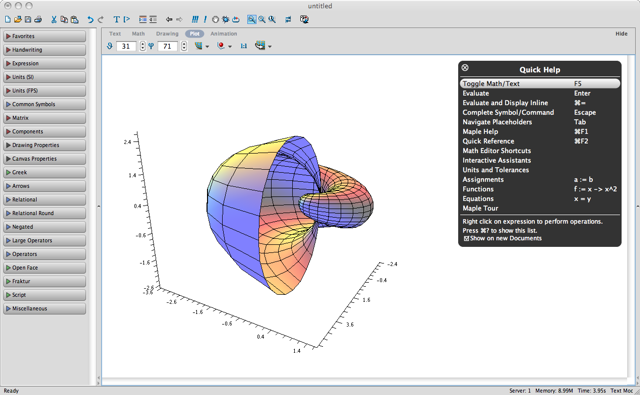Undo the last action
The width and height of the screenshot is (640, 395).
pyautogui.click(x=90, y=19)
